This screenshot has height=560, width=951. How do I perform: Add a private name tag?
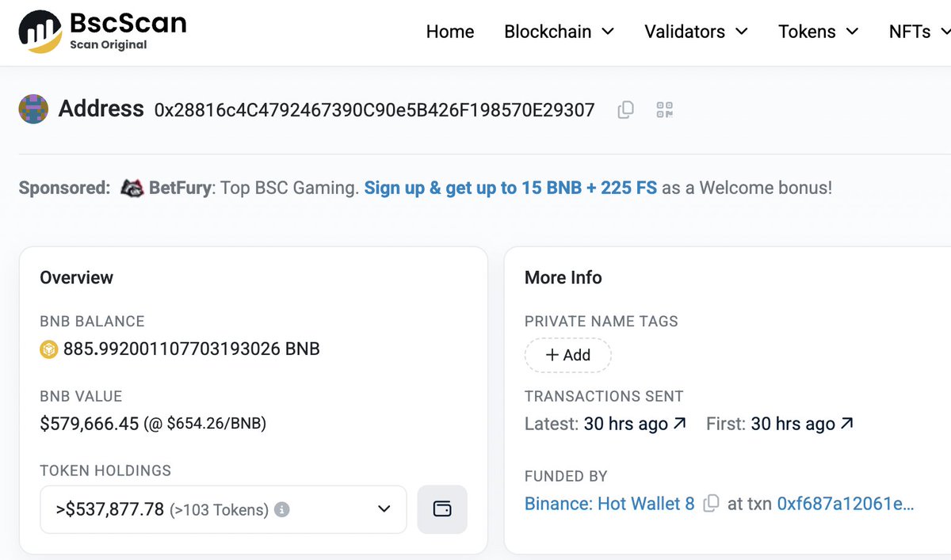coord(568,355)
